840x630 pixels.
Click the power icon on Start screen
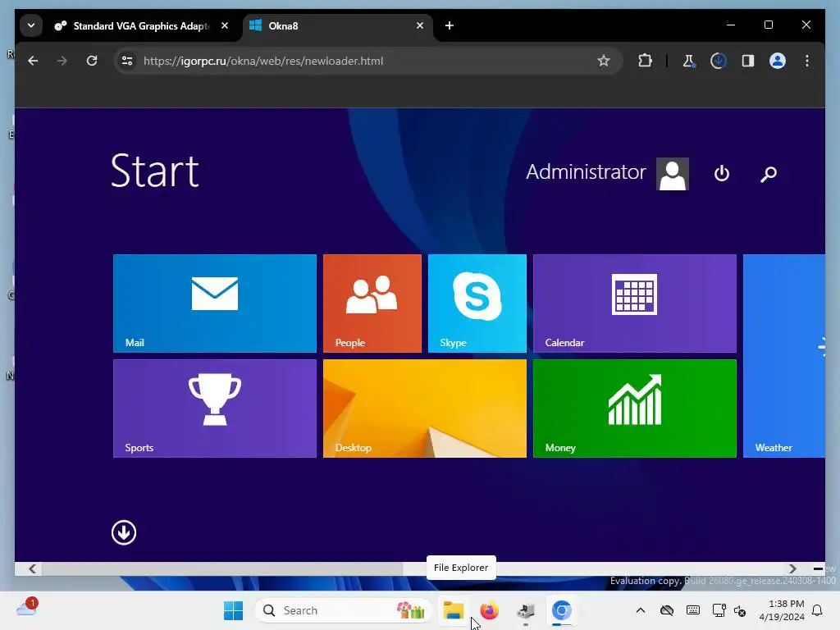[x=722, y=174]
